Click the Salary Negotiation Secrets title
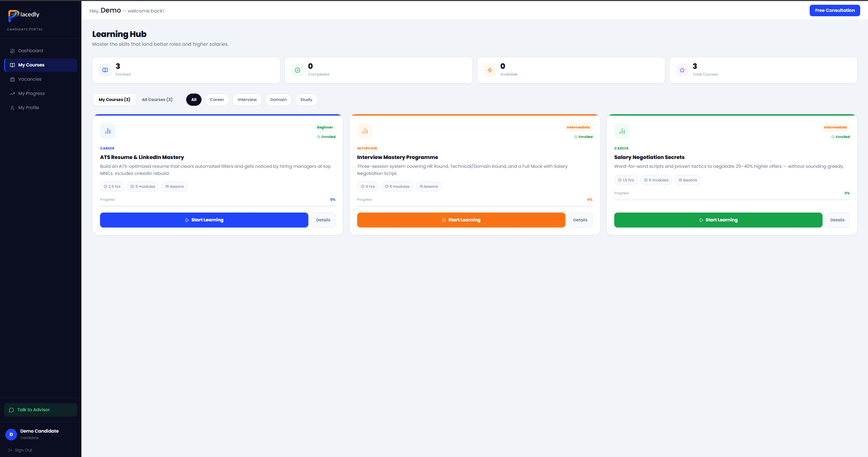The width and height of the screenshot is (868, 457). [x=649, y=157]
